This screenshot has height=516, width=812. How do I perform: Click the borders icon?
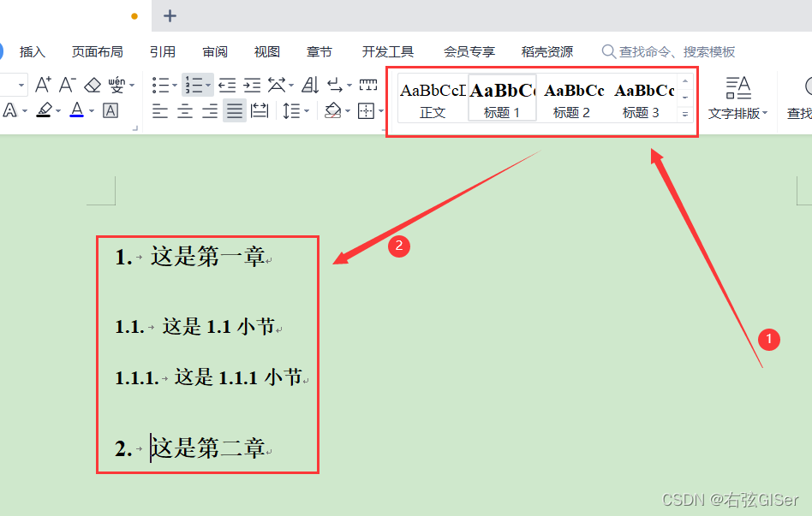[366, 110]
